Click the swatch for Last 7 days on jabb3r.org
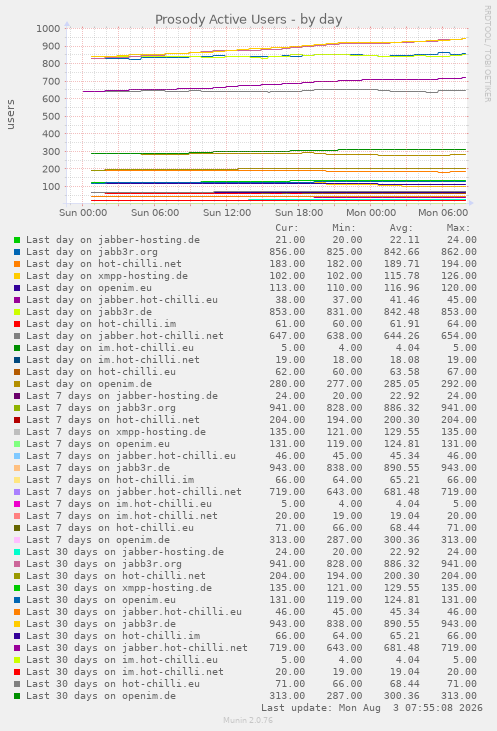497x731 pixels. [x=17, y=408]
